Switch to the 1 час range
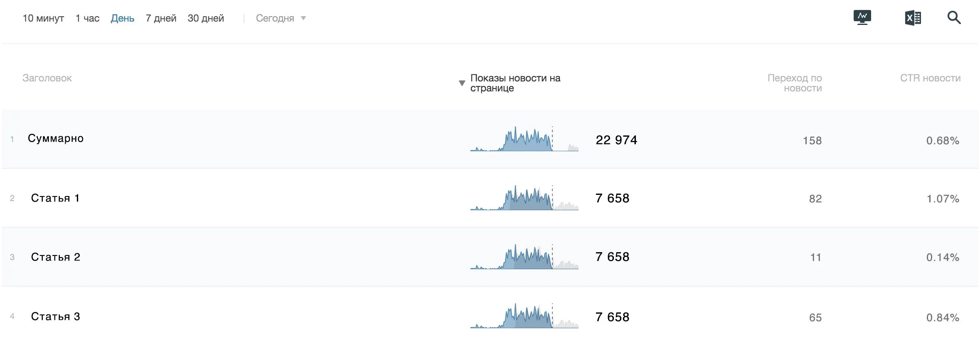 (87, 18)
